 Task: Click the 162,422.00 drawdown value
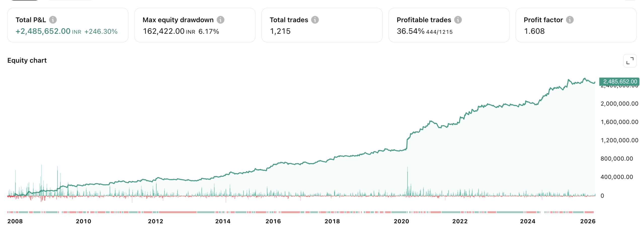point(164,31)
